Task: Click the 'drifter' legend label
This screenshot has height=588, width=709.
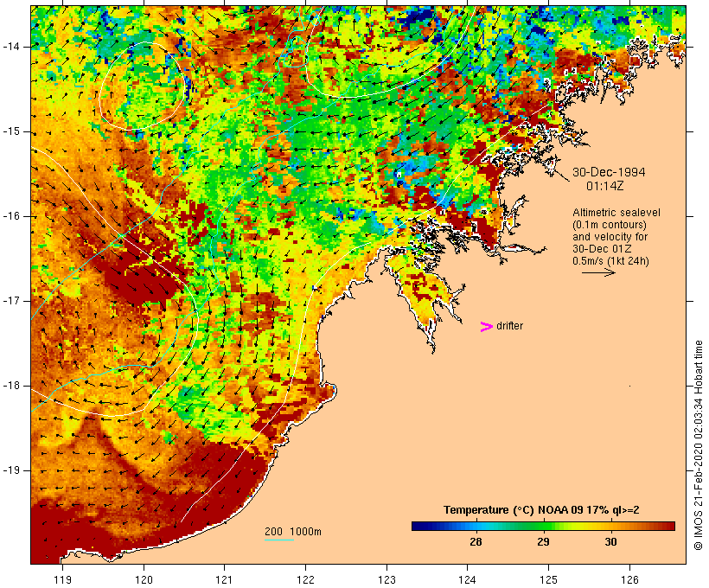Action: (509, 326)
